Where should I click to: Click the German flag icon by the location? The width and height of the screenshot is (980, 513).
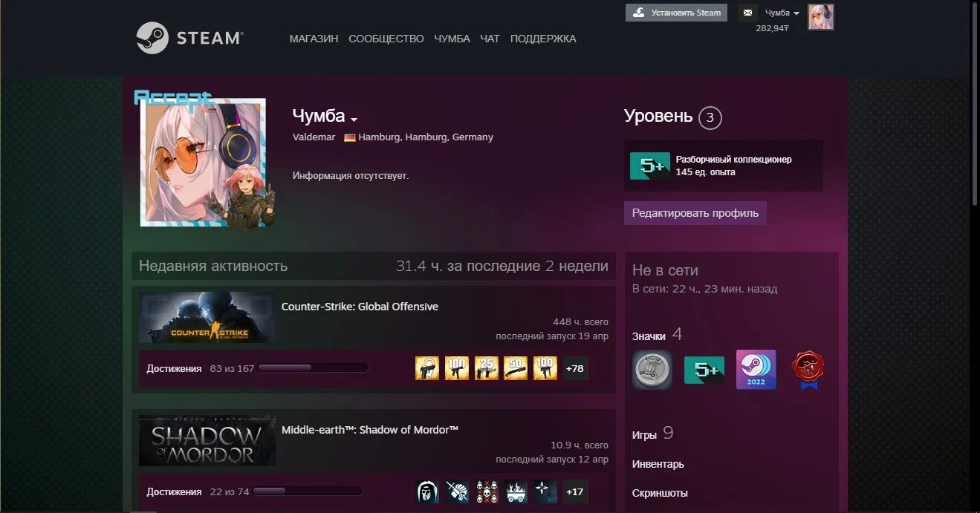pyautogui.click(x=349, y=137)
